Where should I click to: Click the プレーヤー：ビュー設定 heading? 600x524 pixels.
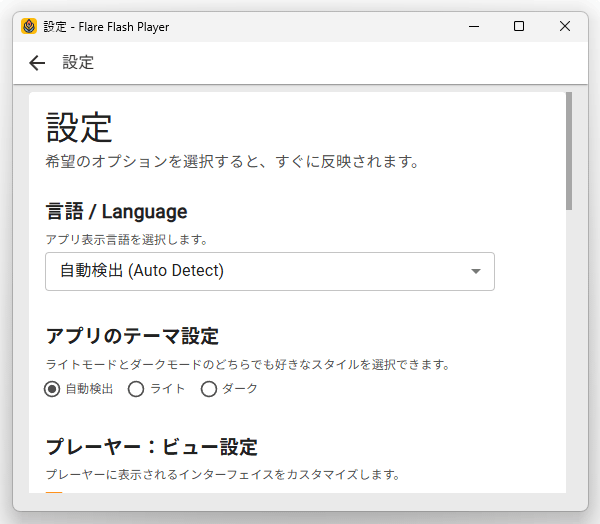pos(152,447)
